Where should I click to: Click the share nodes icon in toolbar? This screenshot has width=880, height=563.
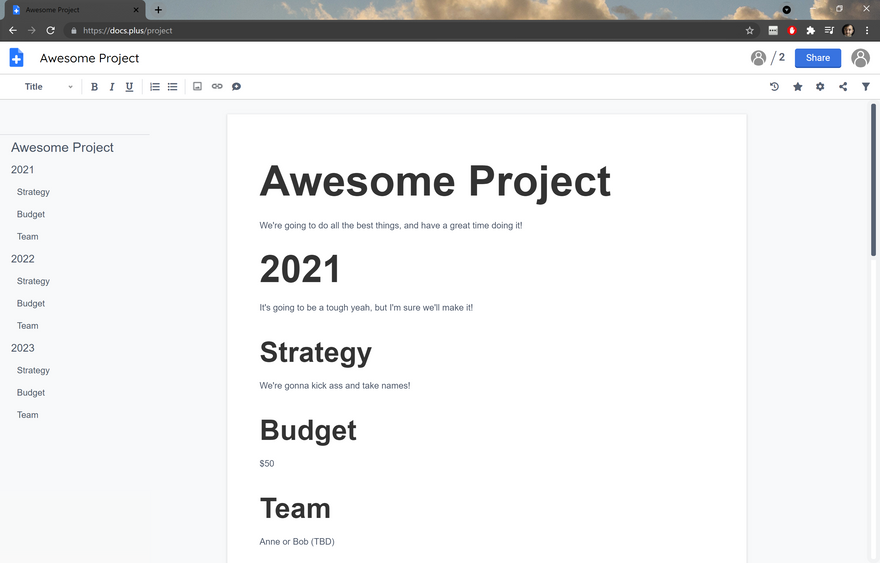tap(843, 87)
